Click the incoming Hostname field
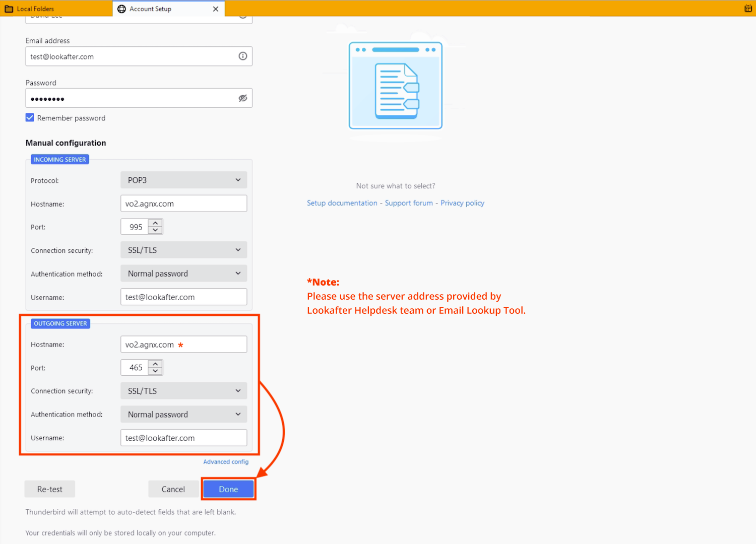756x544 pixels. coord(183,204)
